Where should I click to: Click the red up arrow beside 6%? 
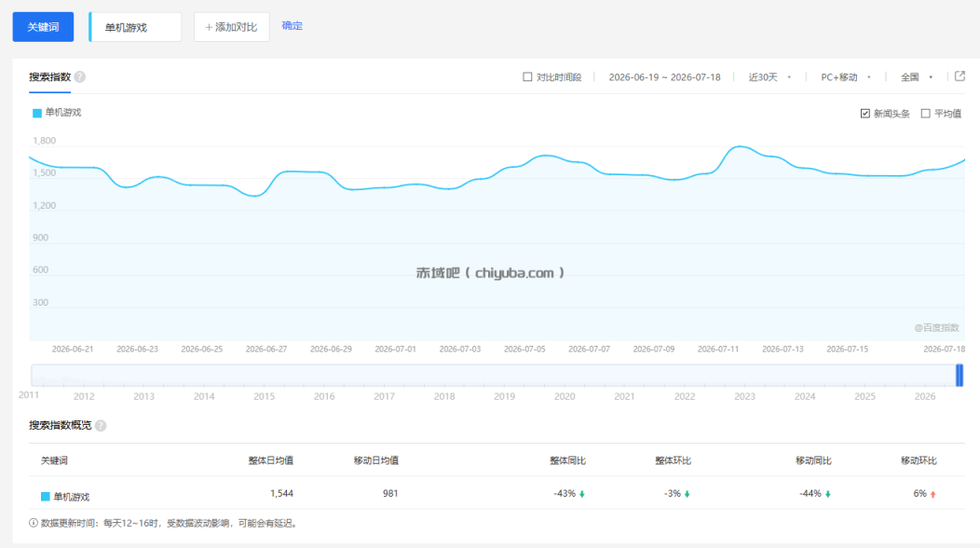point(933,494)
